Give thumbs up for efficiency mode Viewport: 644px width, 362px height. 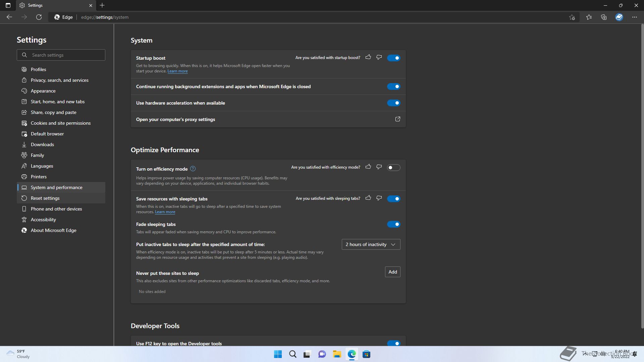(368, 167)
